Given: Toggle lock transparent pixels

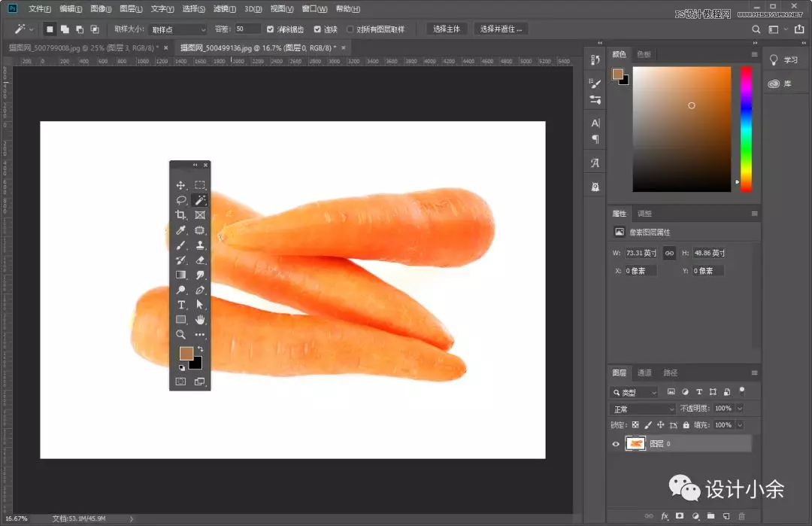Looking at the screenshot, I should coord(635,425).
